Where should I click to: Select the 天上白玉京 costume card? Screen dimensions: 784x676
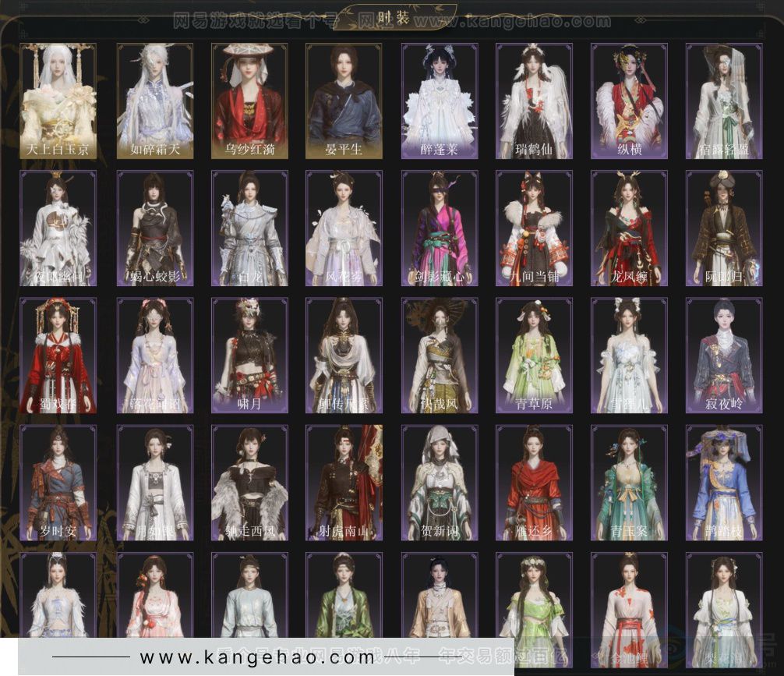[58, 101]
